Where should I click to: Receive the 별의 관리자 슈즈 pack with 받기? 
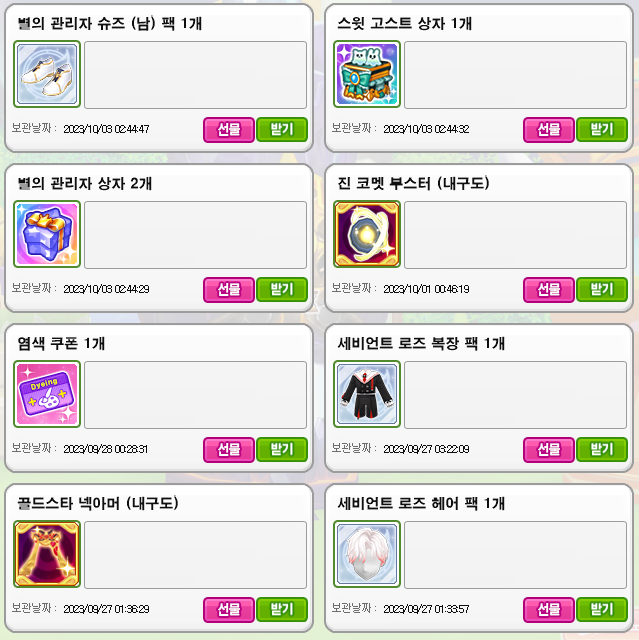point(282,130)
